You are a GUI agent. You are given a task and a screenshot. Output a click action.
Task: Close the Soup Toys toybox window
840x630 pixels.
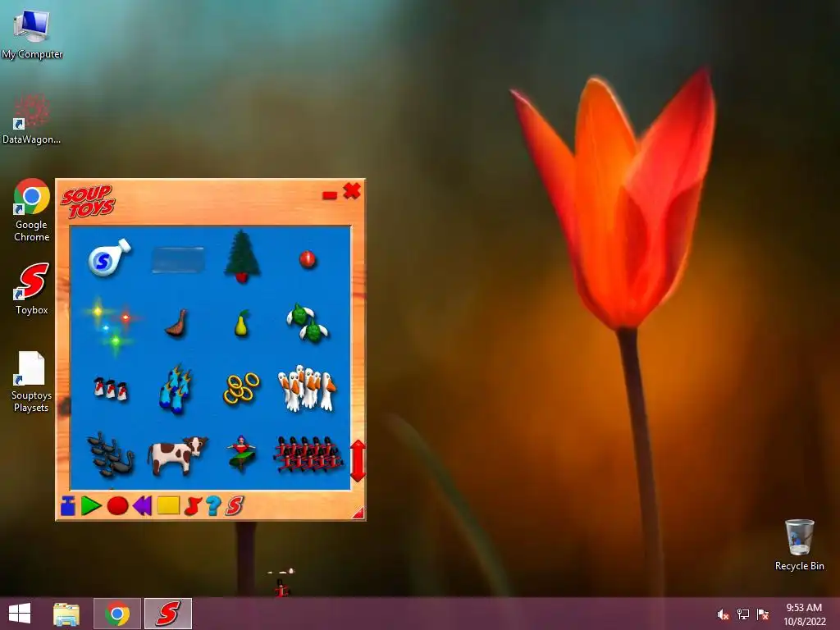352,190
